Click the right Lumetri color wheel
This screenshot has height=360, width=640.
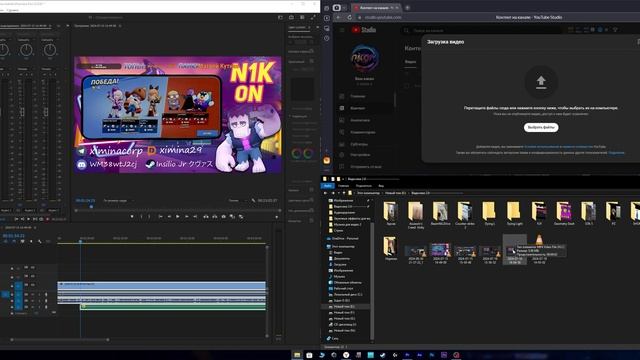click(308, 153)
